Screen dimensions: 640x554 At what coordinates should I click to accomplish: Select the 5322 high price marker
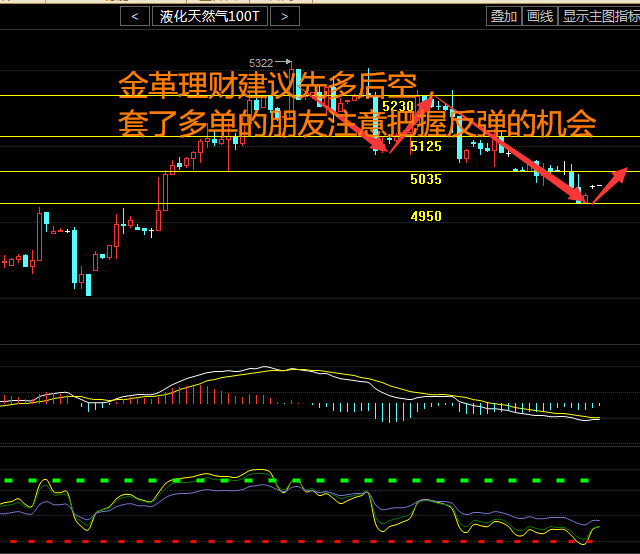coord(261,63)
